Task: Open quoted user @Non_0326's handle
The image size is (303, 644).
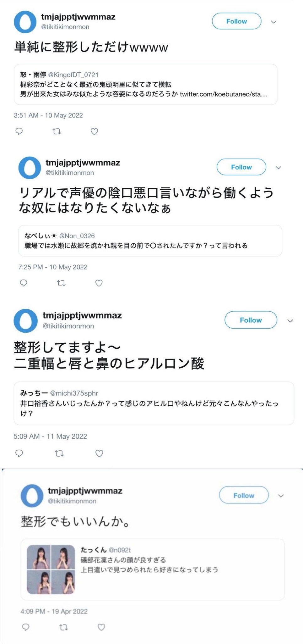Action: 77,236
